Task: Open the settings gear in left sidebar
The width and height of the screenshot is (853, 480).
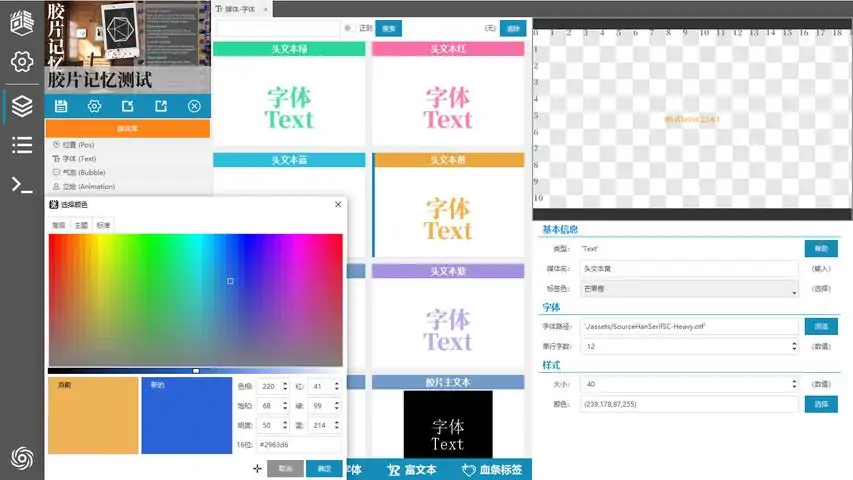Action: (x=21, y=62)
